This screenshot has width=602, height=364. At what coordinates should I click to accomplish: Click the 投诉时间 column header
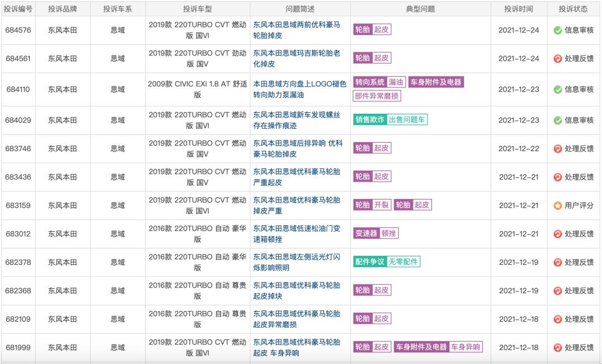tap(518, 9)
